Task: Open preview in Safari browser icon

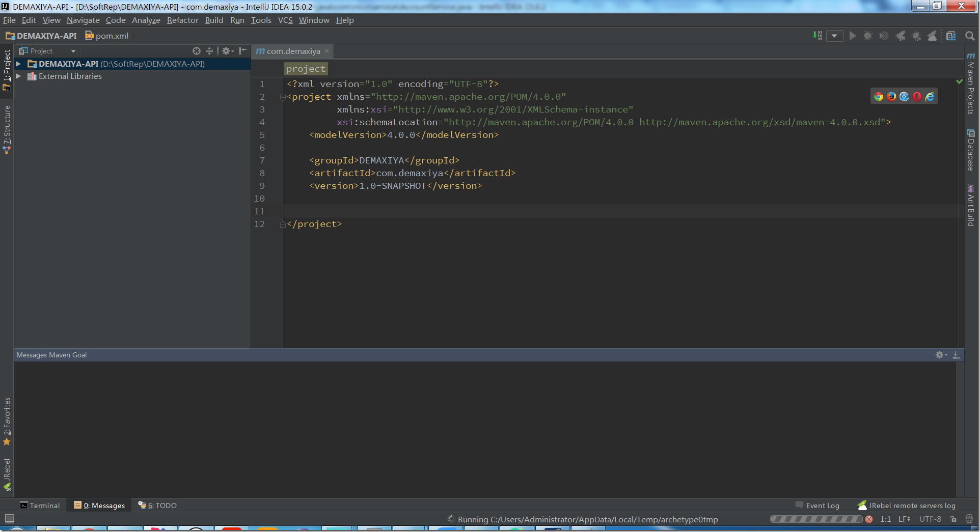Action: click(904, 97)
